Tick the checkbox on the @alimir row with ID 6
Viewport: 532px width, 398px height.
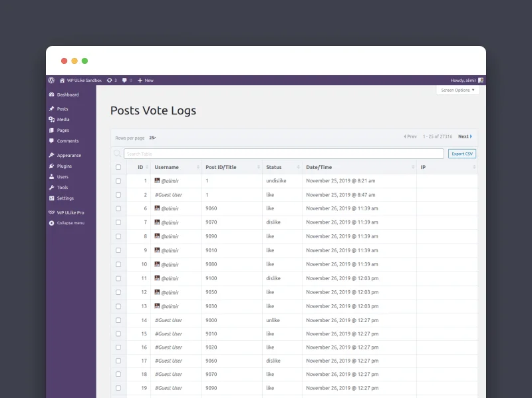pyautogui.click(x=118, y=208)
